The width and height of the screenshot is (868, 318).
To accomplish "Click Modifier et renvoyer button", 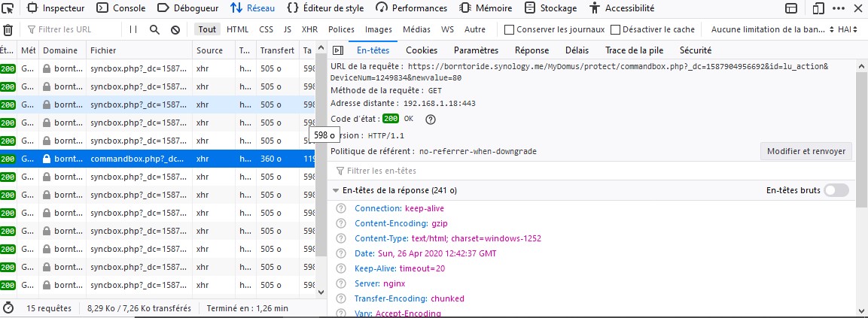I will tap(806, 151).
